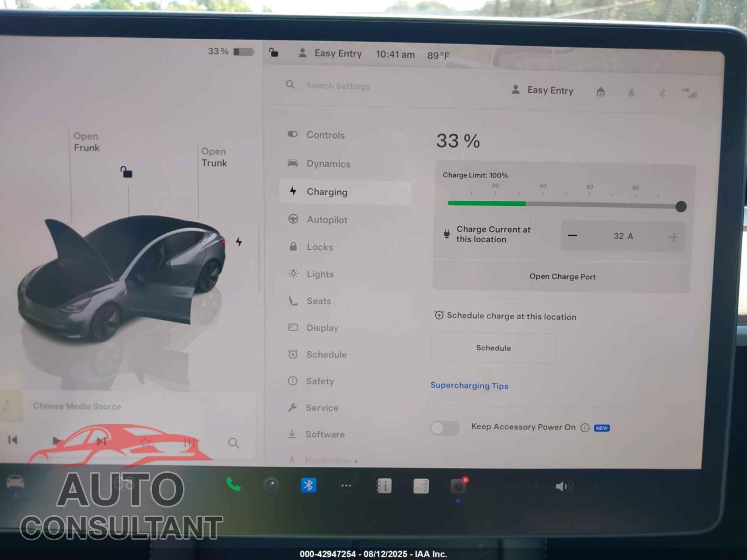
Task: Skip to next track
Action: [101, 441]
